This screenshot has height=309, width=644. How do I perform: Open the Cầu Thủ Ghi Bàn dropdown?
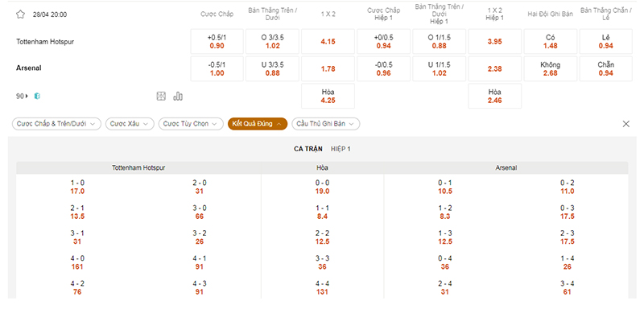tap(326, 124)
